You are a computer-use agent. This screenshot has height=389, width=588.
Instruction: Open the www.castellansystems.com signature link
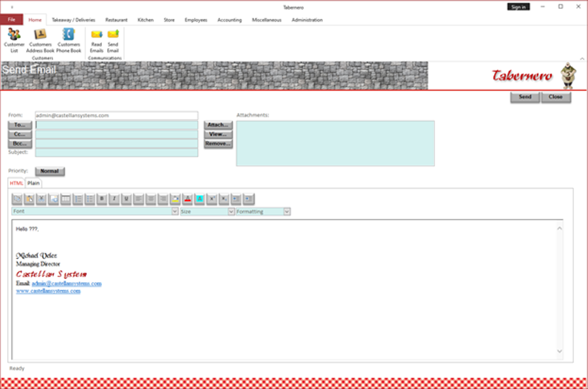(48, 291)
